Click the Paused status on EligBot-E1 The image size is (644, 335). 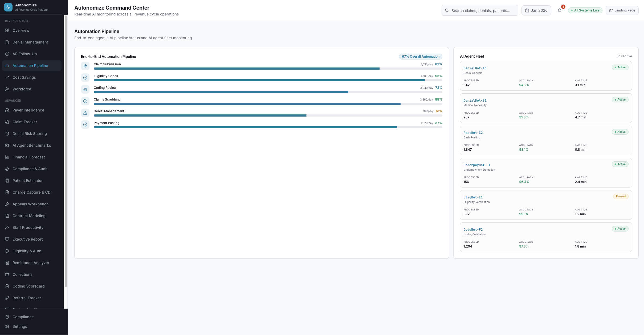(x=621, y=196)
